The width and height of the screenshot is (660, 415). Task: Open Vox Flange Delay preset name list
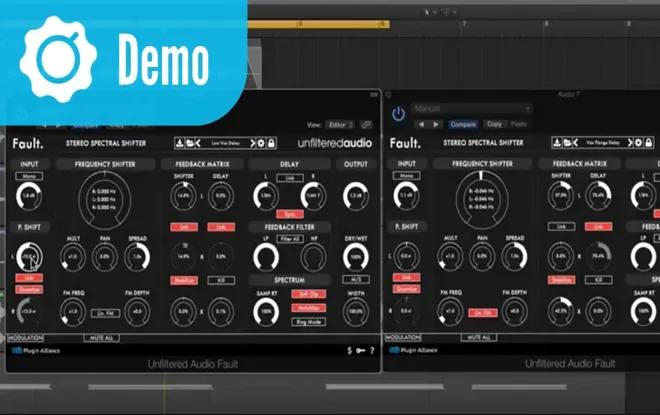tap(603, 143)
